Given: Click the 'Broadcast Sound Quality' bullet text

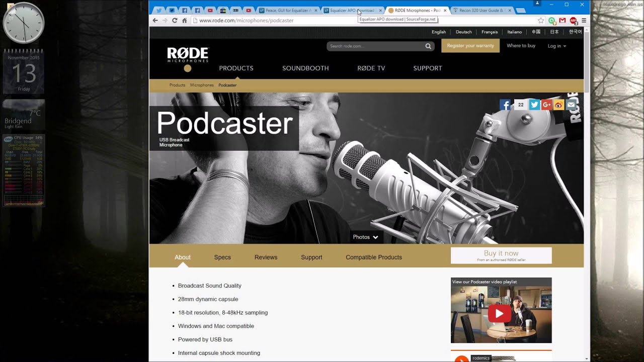Looking at the screenshot, I should click(210, 286).
